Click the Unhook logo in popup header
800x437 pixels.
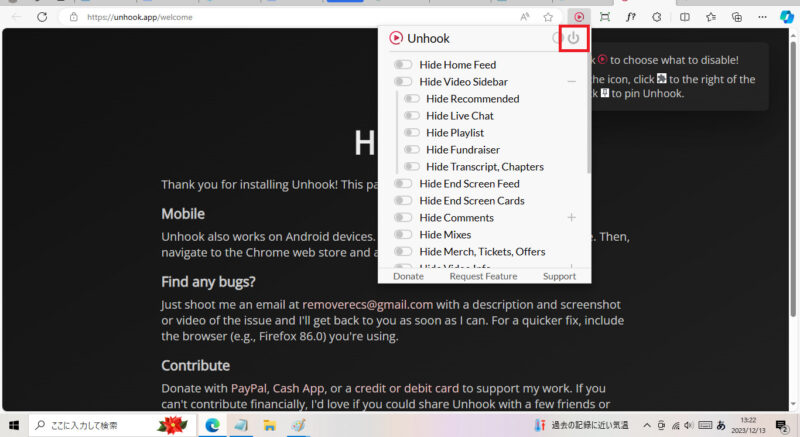(x=396, y=38)
